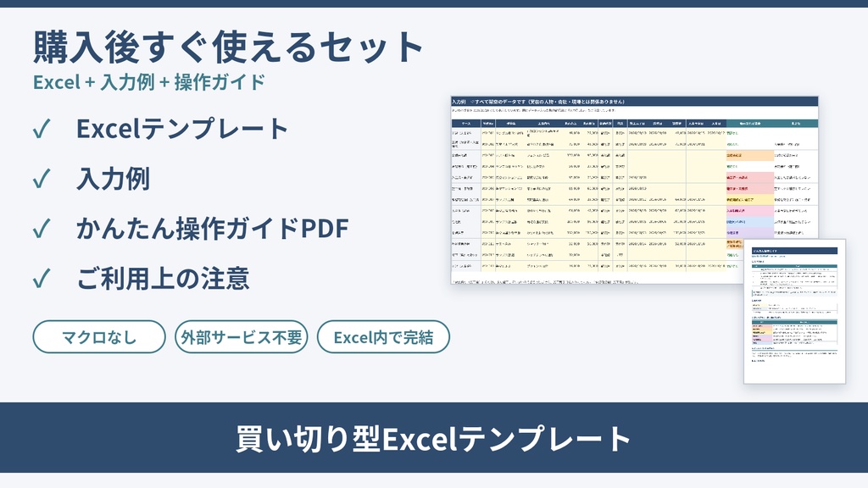
Task: Click the banner text '買い切り型Excelテンプレート'
Action: [433, 439]
